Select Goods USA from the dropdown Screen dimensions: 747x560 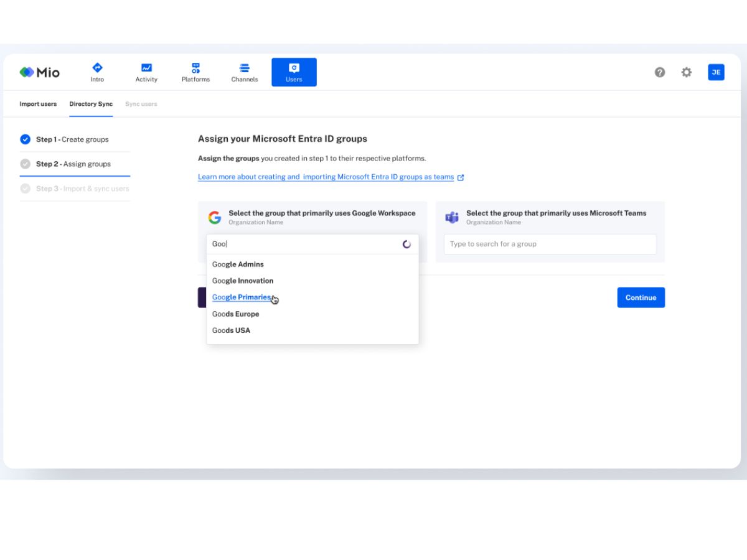click(312, 330)
